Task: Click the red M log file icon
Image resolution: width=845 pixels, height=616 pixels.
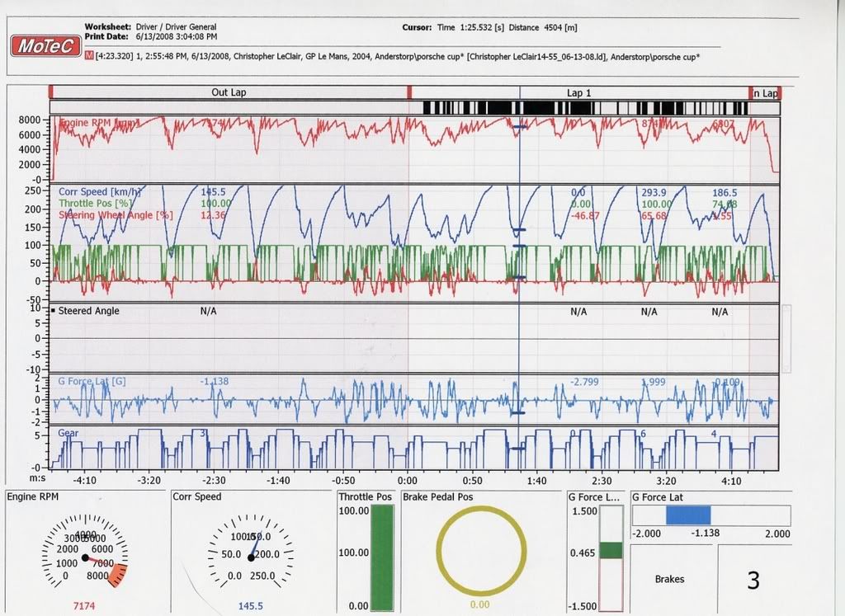Action: 89,56
